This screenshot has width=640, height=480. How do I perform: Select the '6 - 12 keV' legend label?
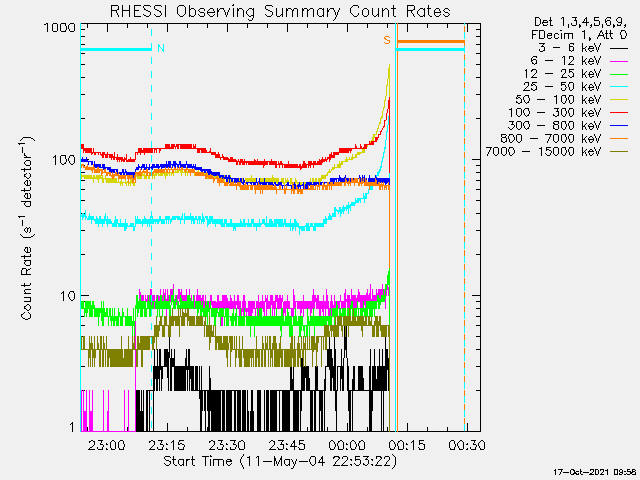tap(566, 61)
